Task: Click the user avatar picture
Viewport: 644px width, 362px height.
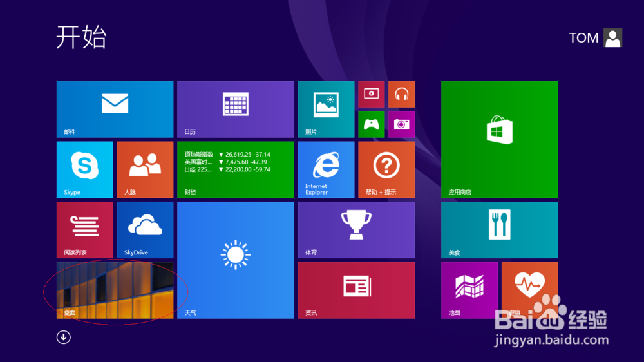Action: (x=613, y=38)
